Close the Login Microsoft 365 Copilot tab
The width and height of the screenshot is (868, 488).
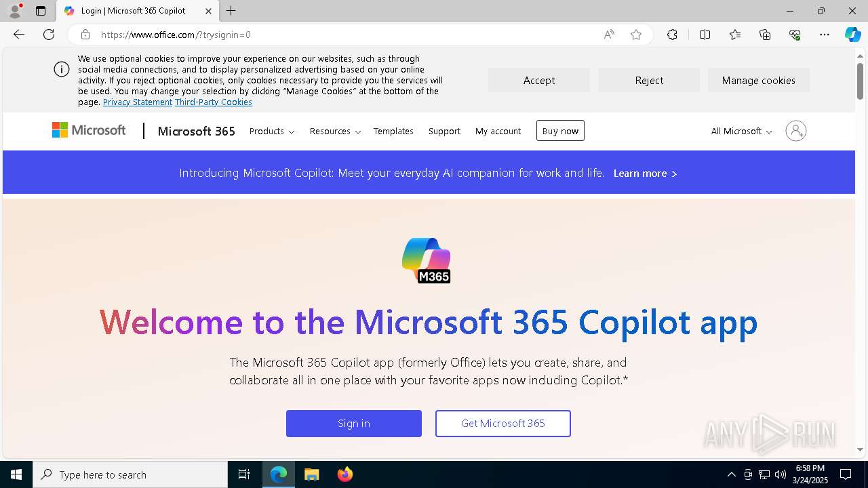(x=208, y=11)
